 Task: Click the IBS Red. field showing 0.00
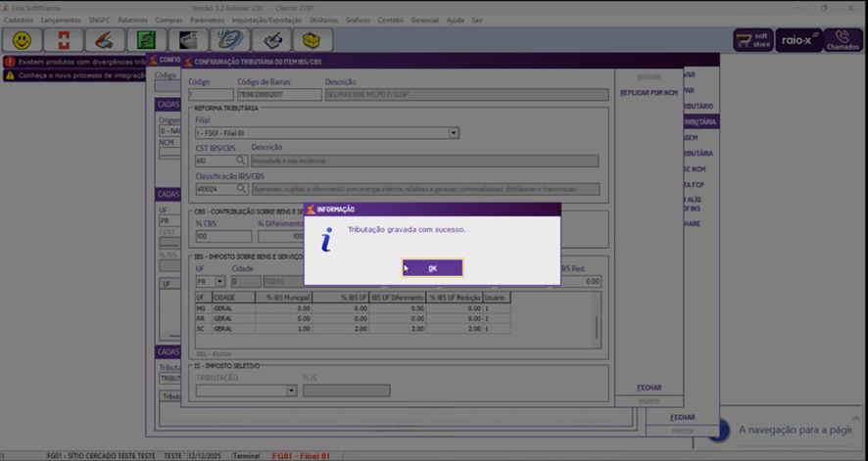pyautogui.click(x=577, y=281)
